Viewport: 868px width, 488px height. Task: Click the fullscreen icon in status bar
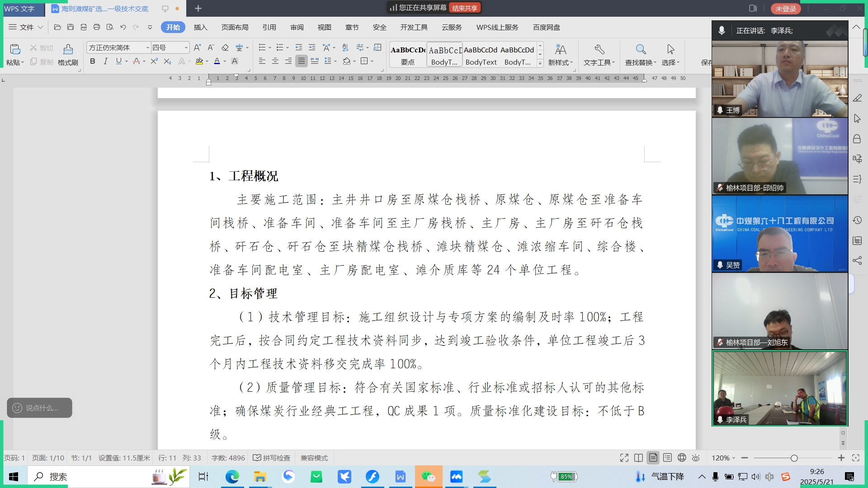[624, 458]
